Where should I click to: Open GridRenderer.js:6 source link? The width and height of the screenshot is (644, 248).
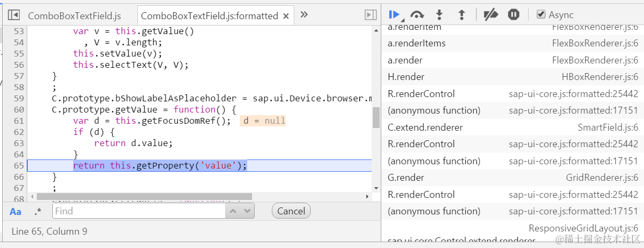(602, 178)
